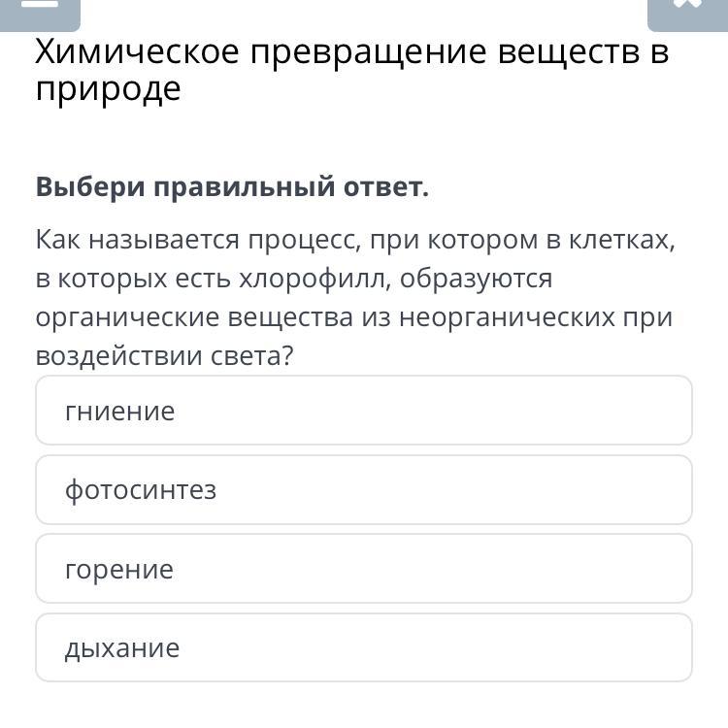Click the phrase "органические вещества" in the question

coord(195,317)
